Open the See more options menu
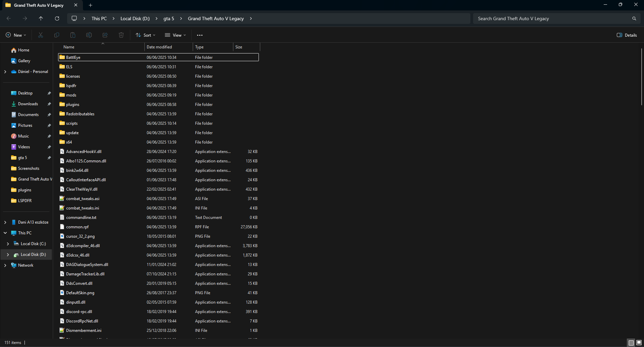 200,35
